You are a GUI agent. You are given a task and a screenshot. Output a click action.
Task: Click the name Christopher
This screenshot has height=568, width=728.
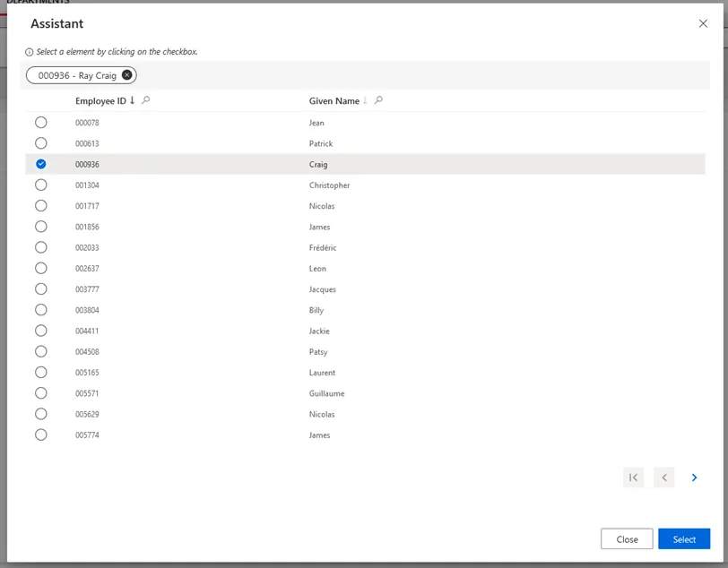329,185
